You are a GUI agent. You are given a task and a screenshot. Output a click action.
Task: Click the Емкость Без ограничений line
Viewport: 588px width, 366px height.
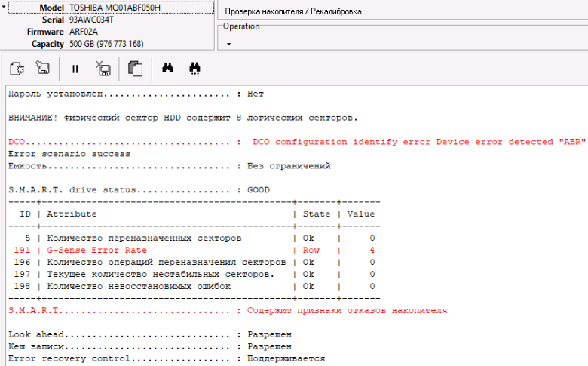[x=169, y=166]
